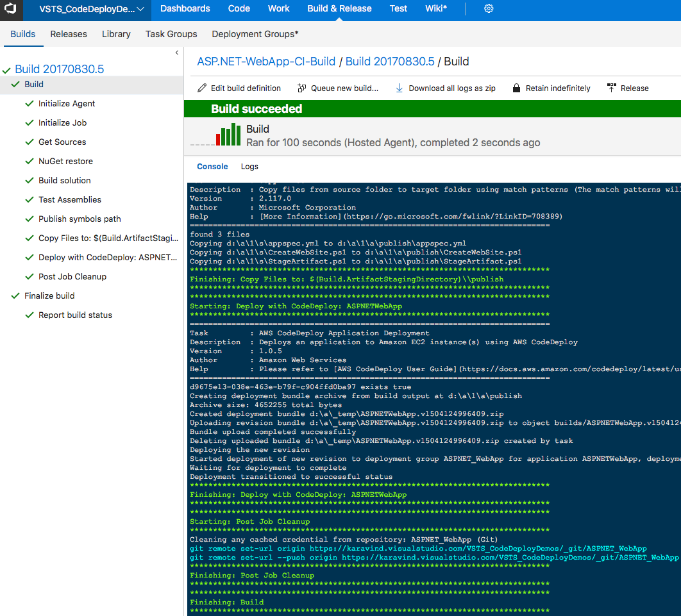
Task: Open the ASP.NET-WebApp-CI-Build breadcrumb link
Action: [266, 61]
